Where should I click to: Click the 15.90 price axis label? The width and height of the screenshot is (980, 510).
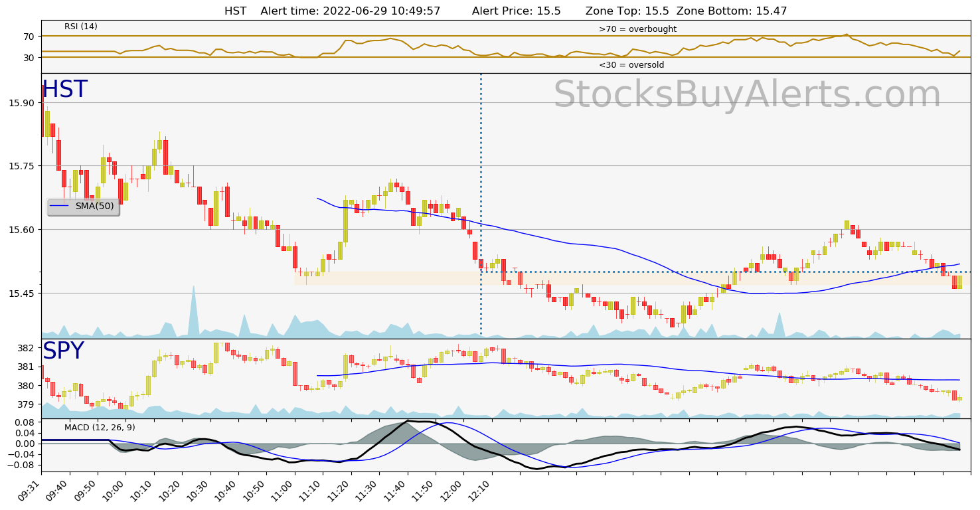(x=23, y=103)
